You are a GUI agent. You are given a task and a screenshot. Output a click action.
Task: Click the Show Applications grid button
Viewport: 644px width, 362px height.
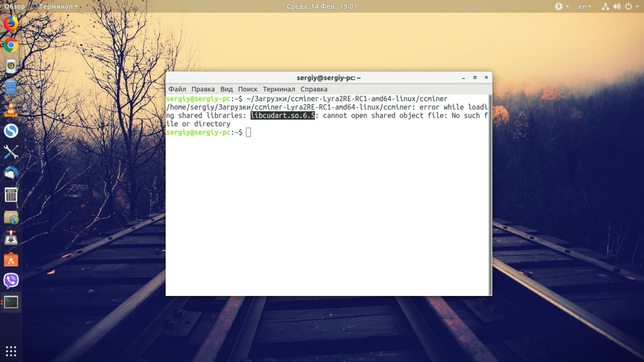pyautogui.click(x=9, y=350)
